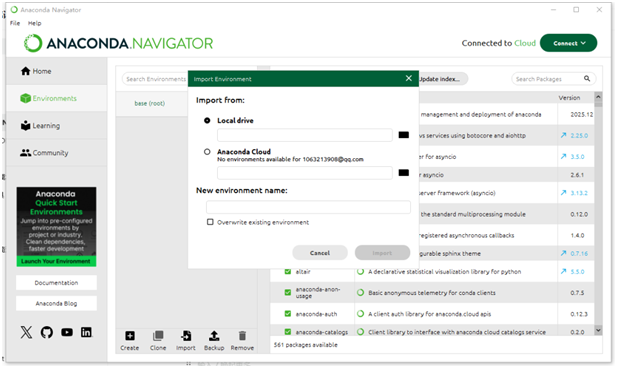The image size is (617, 368).
Task: Open the Home page in sidebar
Action: tap(36, 71)
